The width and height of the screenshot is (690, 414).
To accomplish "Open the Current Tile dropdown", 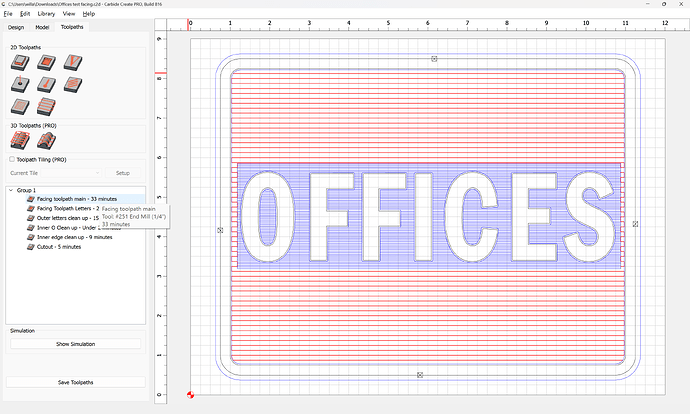I will click(53, 173).
